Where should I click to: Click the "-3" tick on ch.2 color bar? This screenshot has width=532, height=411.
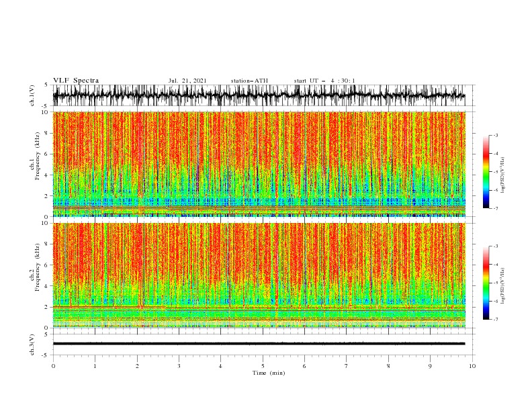click(495, 246)
